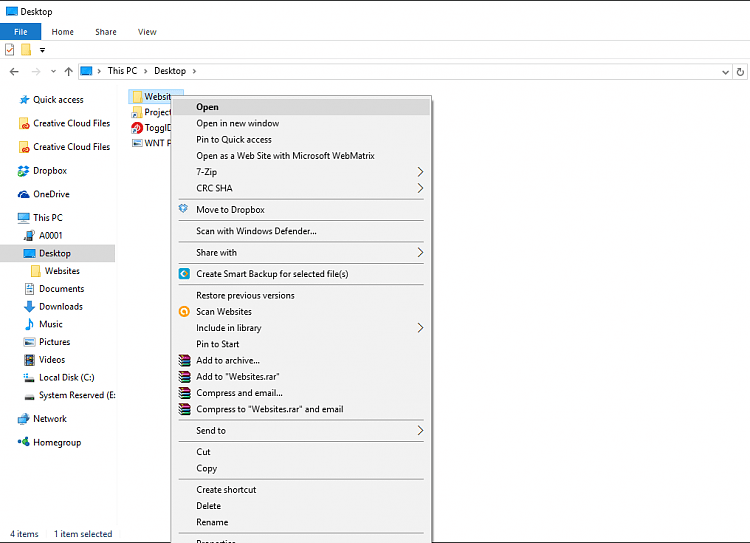Expand the 7-Zip submenu arrow
The width and height of the screenshot is (750, 543).
pos(420,172)
